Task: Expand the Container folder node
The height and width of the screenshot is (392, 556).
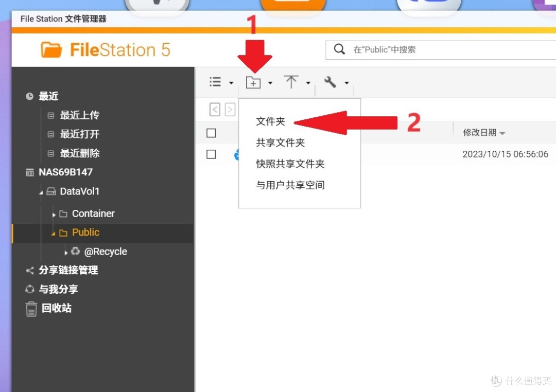Action: pyautogui.click(x=54, y=215)
